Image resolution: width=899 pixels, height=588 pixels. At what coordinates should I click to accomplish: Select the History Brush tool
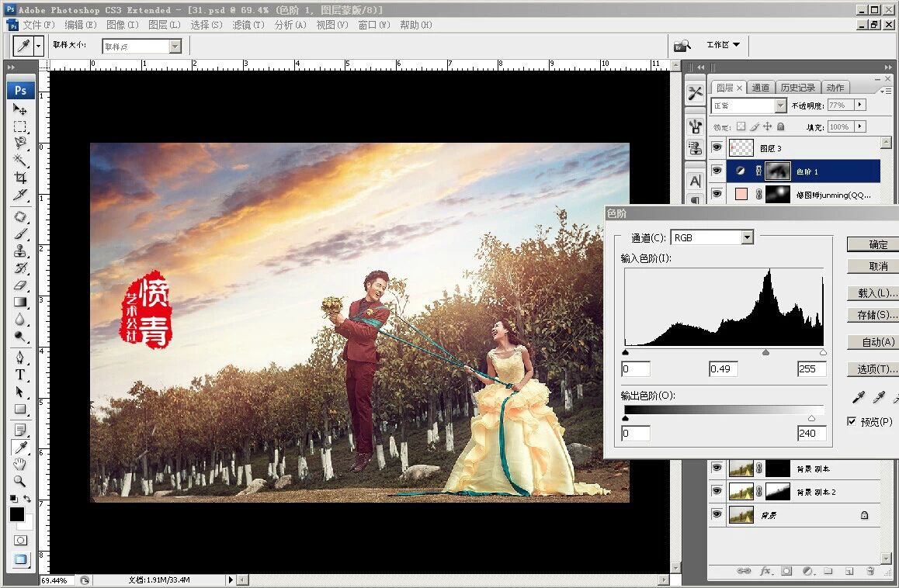(x=20, y=268)
